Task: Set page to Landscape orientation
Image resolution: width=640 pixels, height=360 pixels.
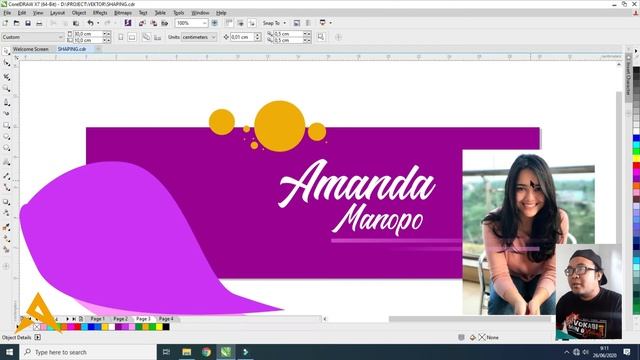Action: click(x=132, y=37)
